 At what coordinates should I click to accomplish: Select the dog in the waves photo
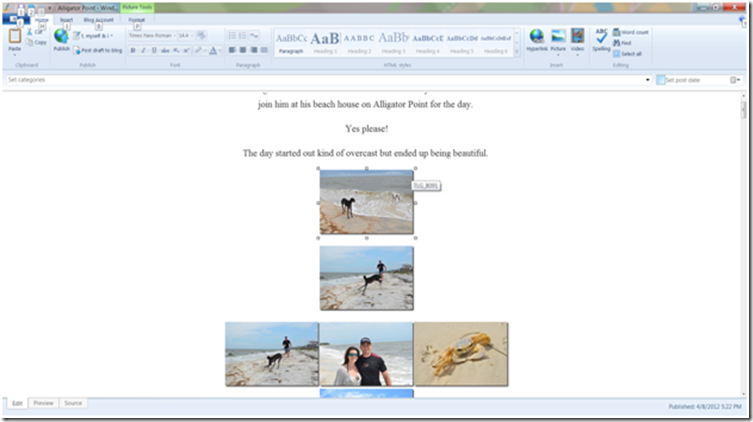point(366,202)
